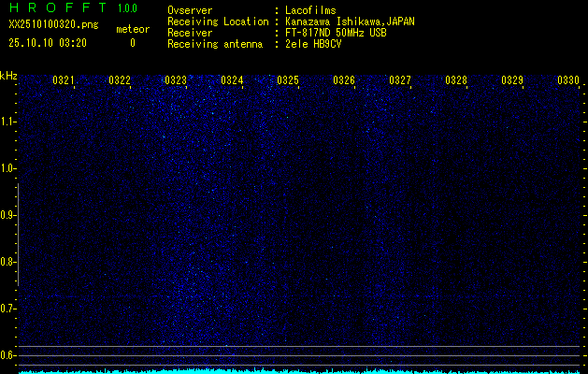Select the 0323 time marker
The image size is (588, 374).
176,80
